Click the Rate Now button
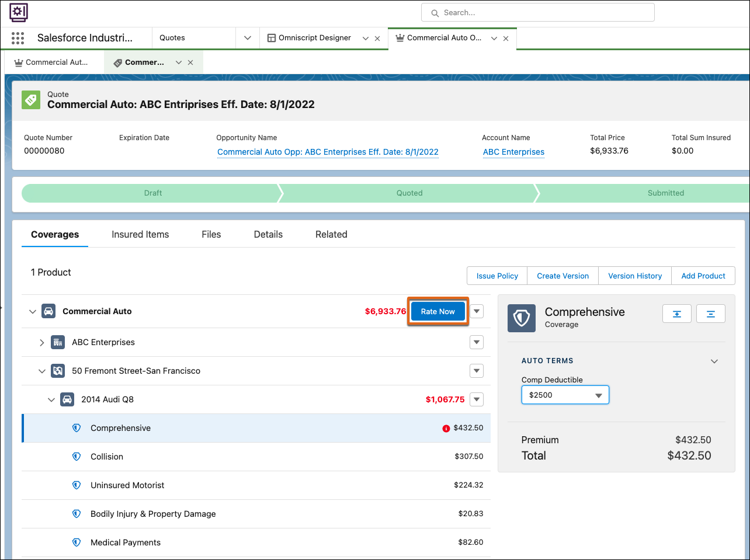 (438, 311)
